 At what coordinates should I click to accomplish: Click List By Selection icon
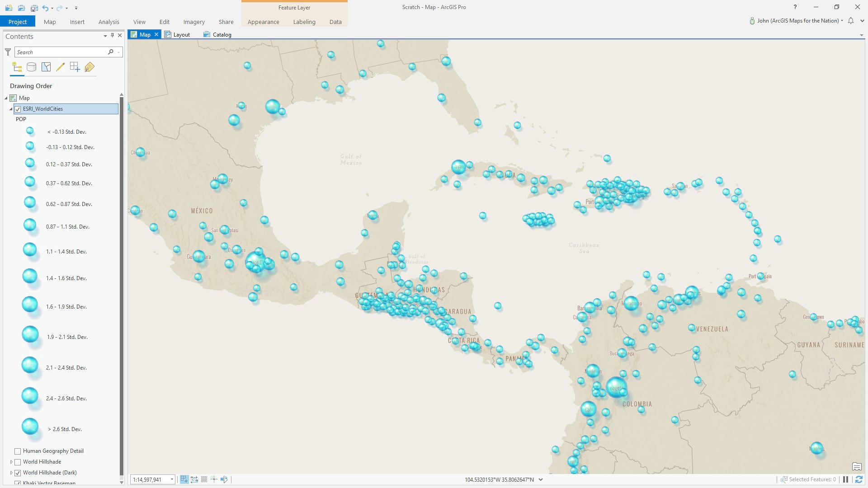coord(46,67)
